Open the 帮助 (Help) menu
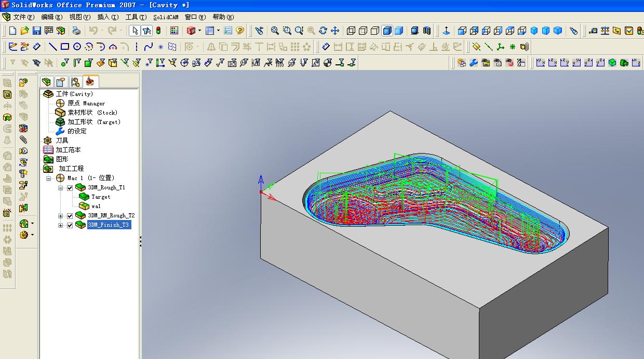The image size is (644, 359). click(223, 17)
